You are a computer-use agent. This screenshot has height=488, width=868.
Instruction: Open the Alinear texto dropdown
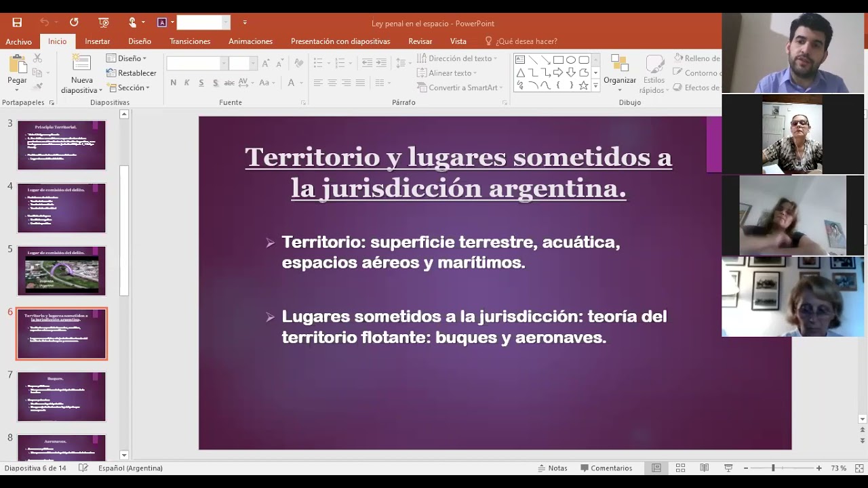(446, 73)
